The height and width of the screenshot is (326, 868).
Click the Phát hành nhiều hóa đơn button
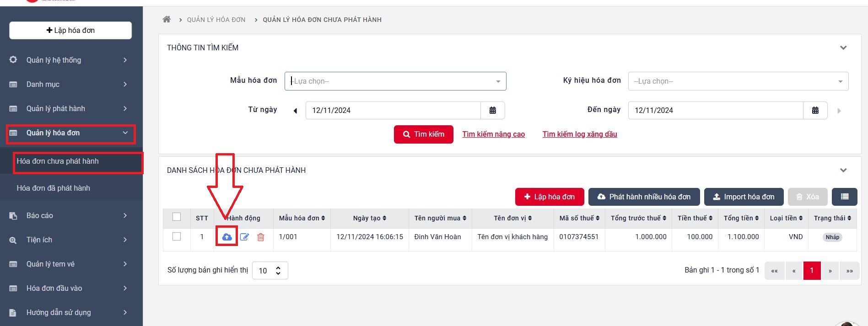coord(644,197)
